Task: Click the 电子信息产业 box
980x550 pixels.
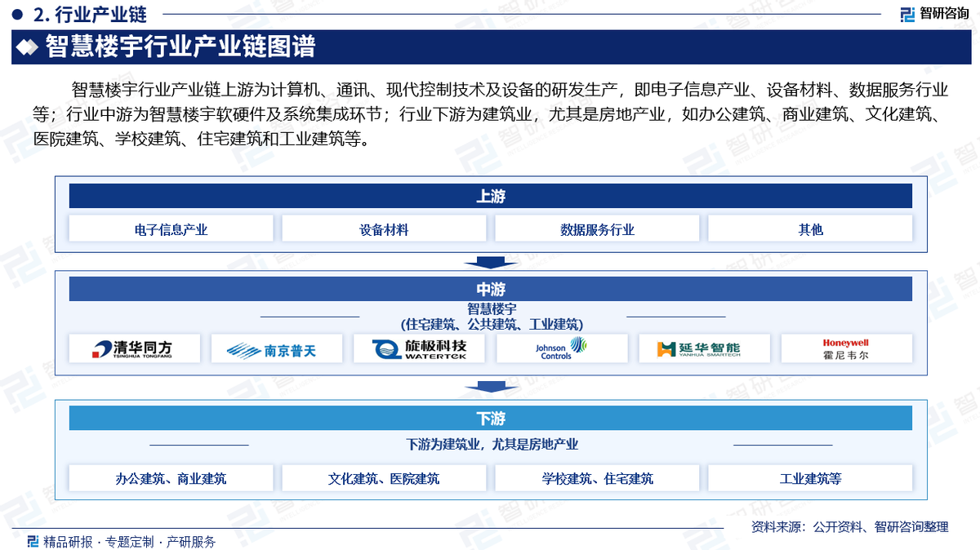Action: tap(171, 229)
